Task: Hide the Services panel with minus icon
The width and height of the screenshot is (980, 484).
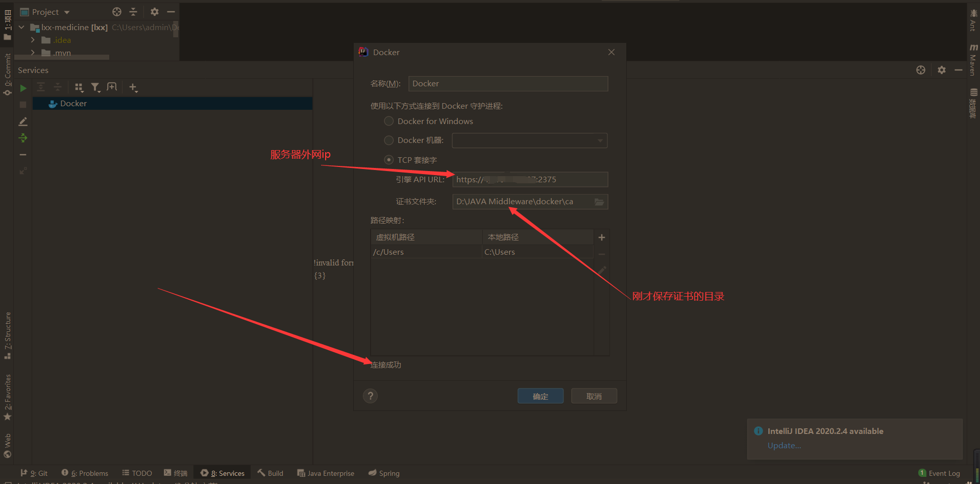Action: pyautogui.click(x=959, y=70)
